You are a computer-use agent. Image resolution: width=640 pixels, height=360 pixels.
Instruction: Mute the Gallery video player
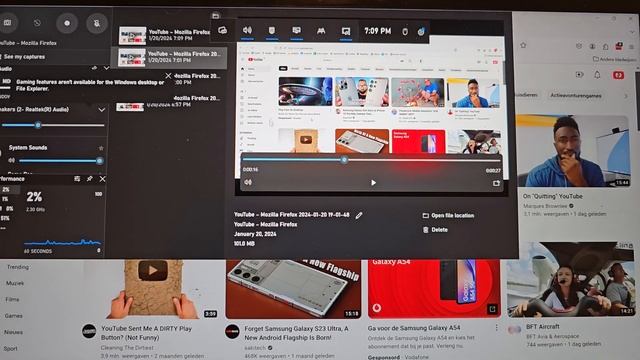click(x=248, y=182)
